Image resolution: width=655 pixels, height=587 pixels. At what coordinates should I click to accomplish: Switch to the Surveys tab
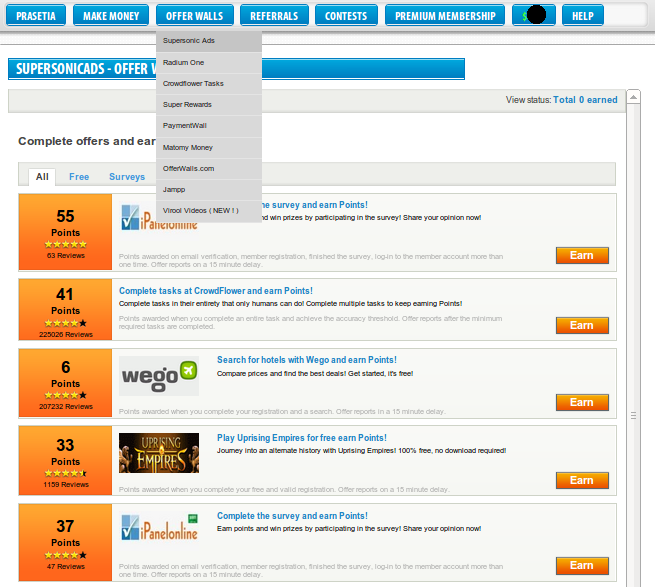point(127,177)
